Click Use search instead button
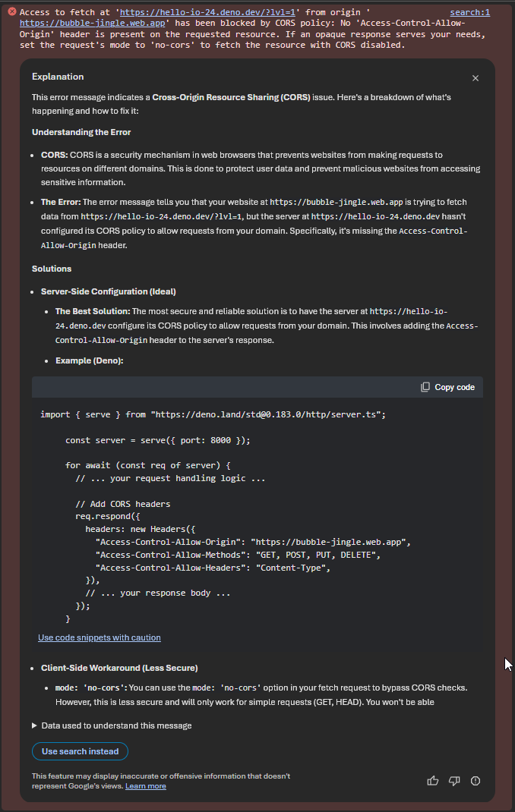Screen dimensions: 515x812 81,751
